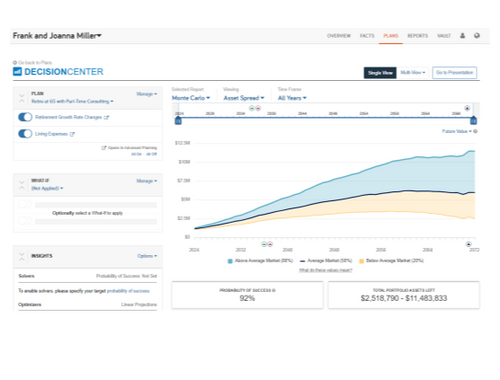Click the globe icon in top navigation

[x=477, y=35]
